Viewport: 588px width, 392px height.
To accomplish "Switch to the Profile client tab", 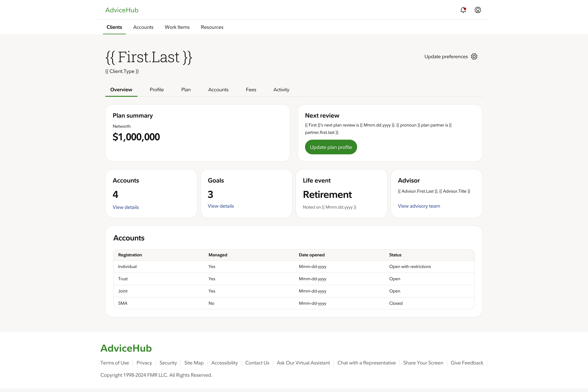I will pos(157,89).
